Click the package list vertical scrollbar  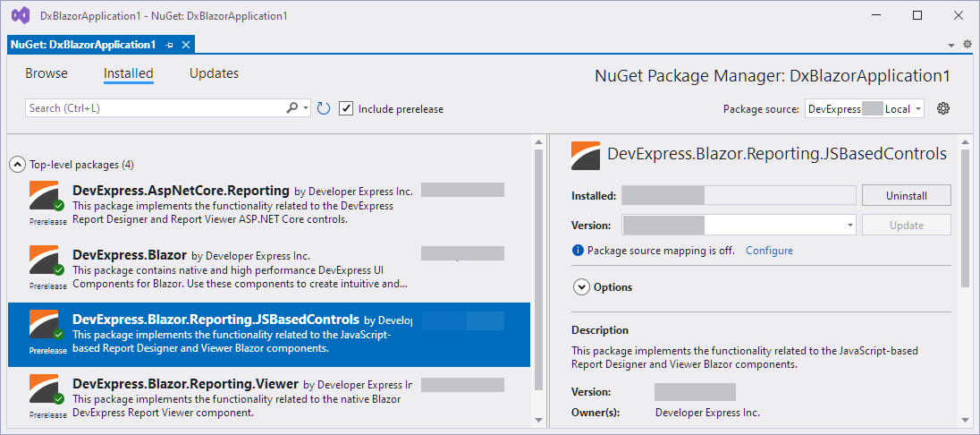click(x=537, y=269)
